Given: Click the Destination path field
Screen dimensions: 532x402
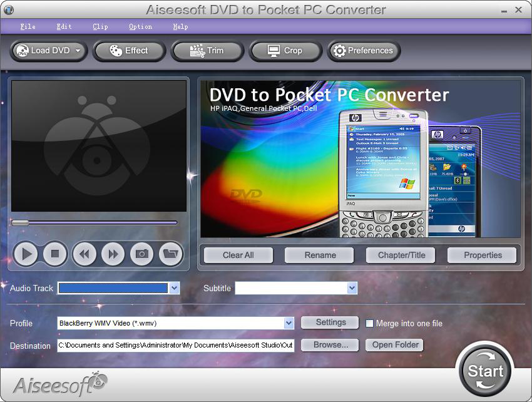Looking at the screenshot, I should [176, 345].
